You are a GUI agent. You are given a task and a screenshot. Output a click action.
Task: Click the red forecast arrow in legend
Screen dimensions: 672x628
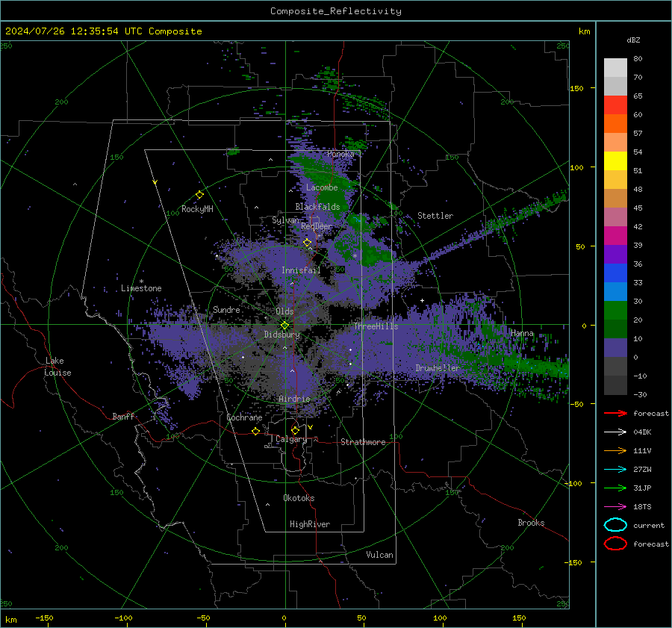pyautogui.click(x=615, y=413)
